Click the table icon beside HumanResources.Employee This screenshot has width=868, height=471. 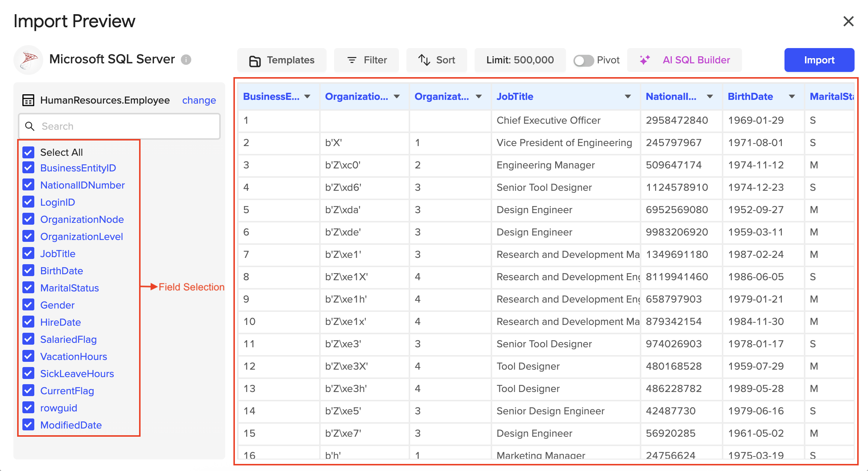[28, 100]
